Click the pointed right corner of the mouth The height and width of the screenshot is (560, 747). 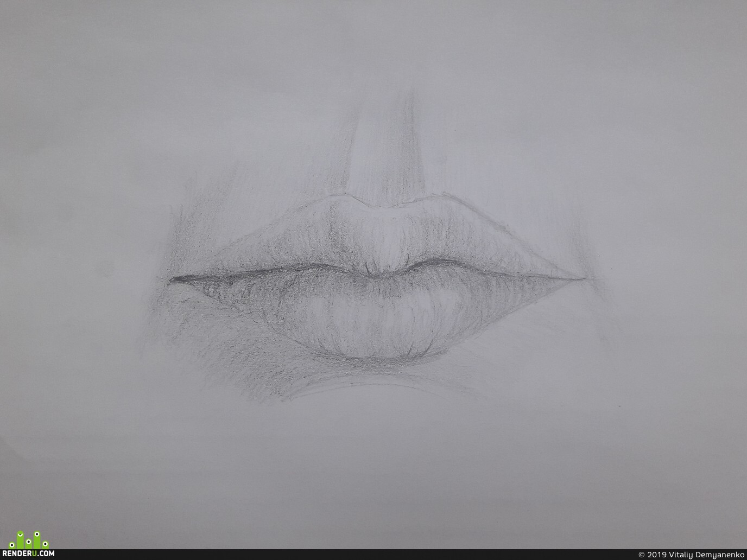pyautogui.click(x=580, y=279)
